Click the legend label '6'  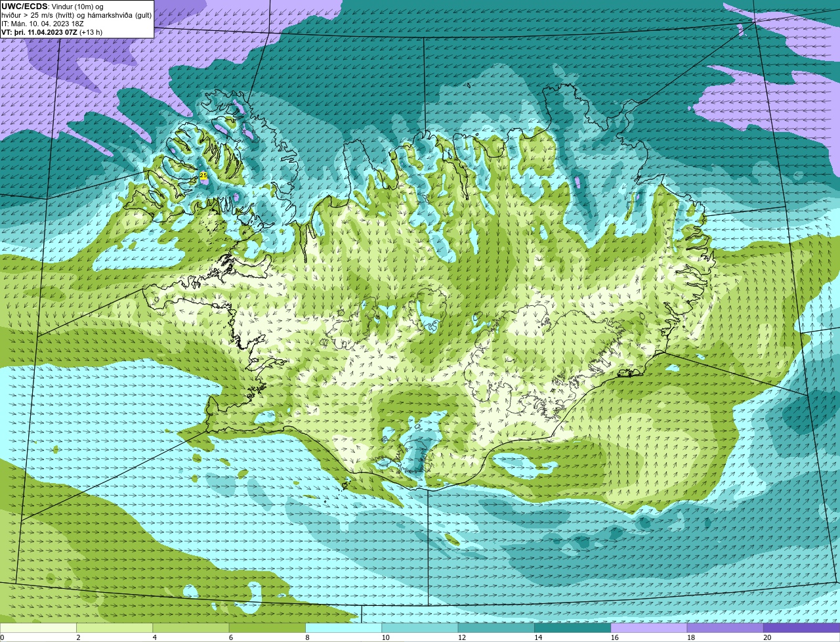[231, 637]
